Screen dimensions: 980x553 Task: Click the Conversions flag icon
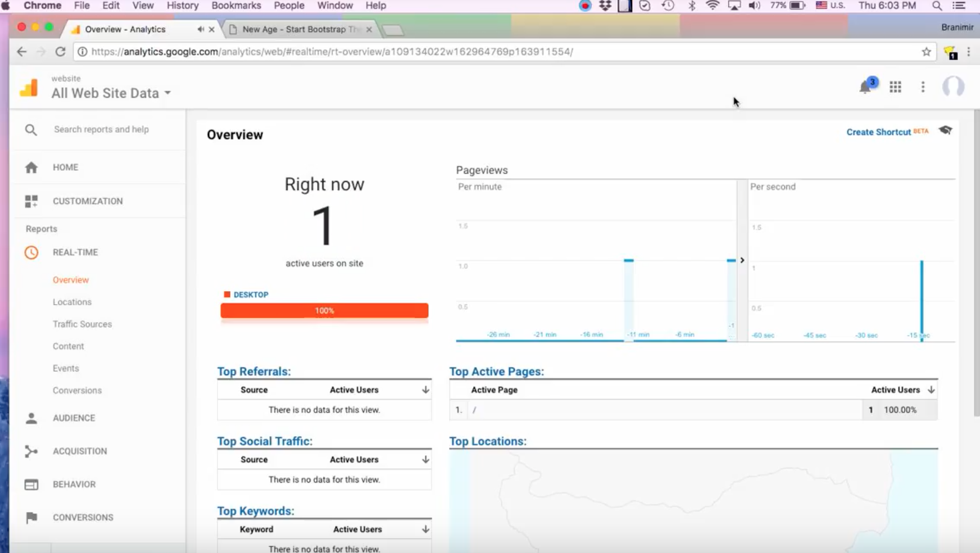point(31,517)
